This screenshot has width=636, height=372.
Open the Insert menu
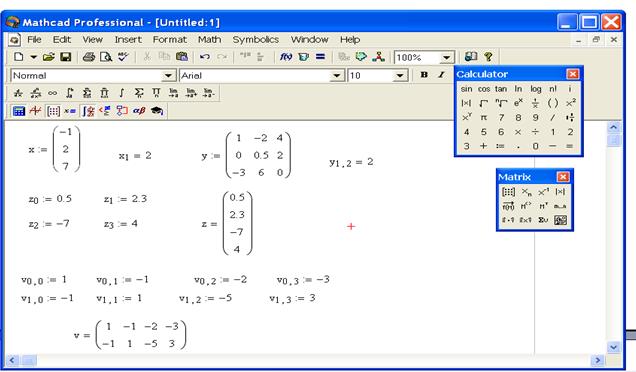[128, 40]
